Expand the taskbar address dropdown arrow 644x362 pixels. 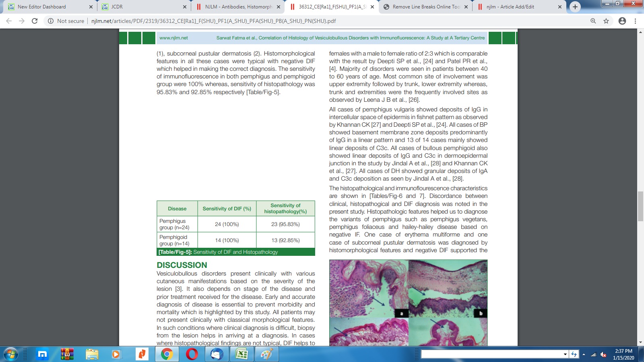click(x=566, y=354)
